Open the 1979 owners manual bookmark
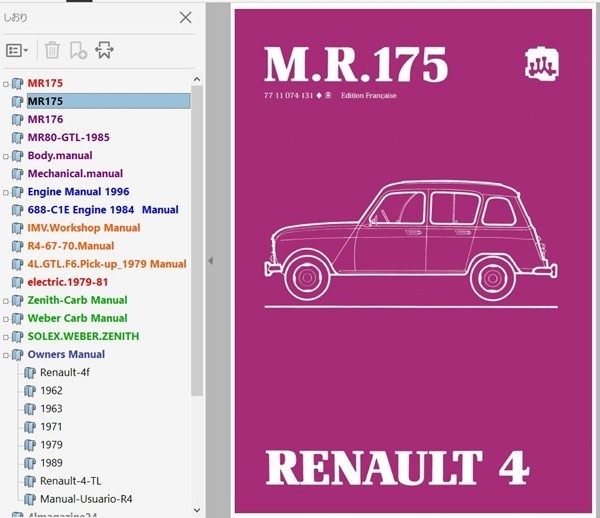Screen dimensions: 600x518 [x=51, y=445]
